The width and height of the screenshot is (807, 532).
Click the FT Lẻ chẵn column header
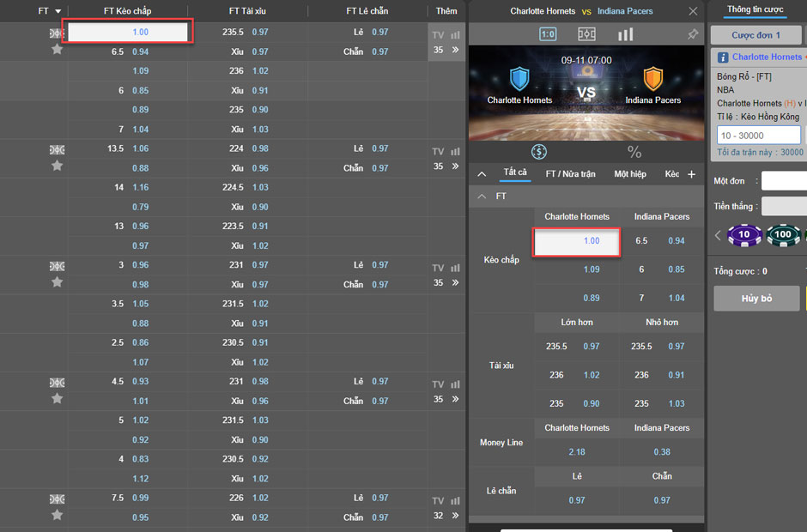point(367,11)
